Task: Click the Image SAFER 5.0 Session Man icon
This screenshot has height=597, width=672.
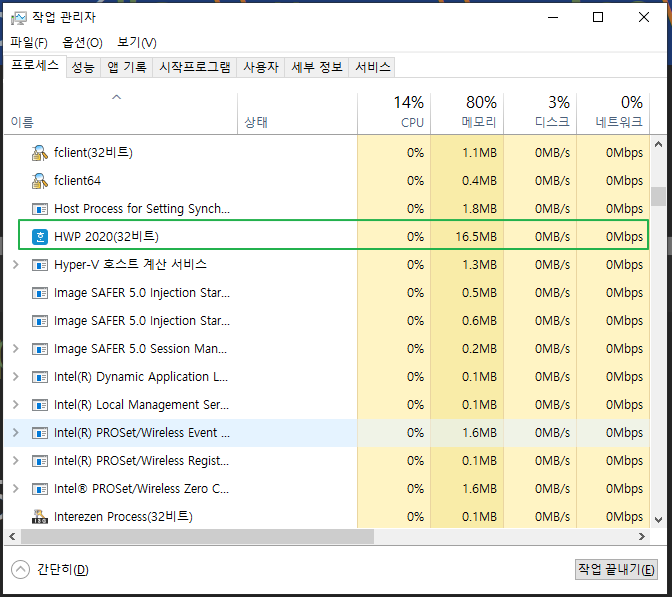Action: (40, 349)
